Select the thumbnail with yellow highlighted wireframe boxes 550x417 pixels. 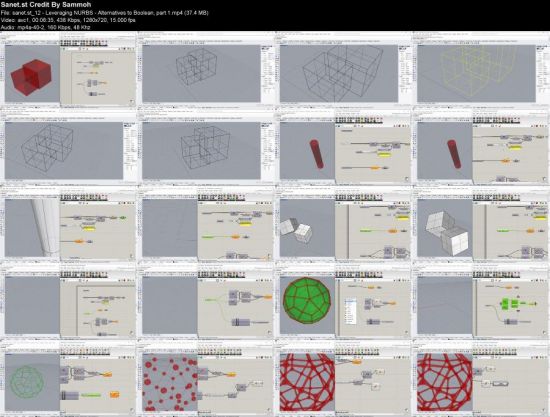481,69
